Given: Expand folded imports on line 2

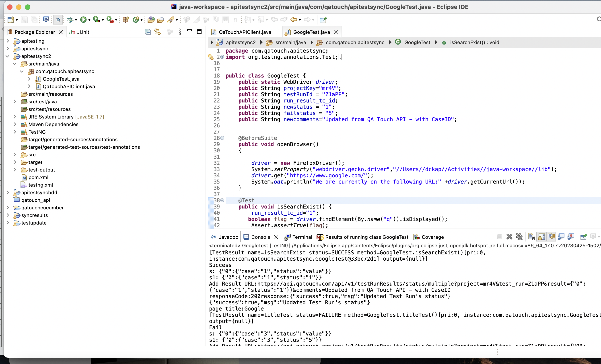Looking at the screenshot, I should point(222,57).
